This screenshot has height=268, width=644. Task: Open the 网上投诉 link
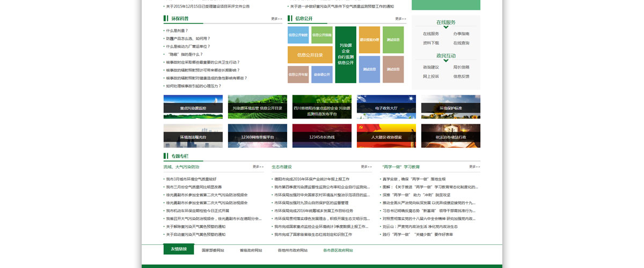tap(431, 76)
